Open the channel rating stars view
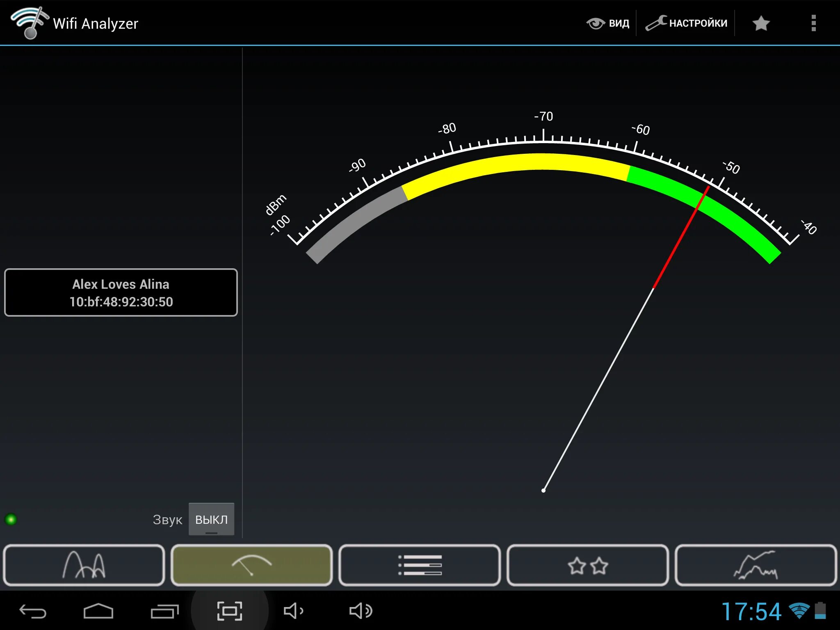The width and height of the screenshot is (840, 630). [x=588, y=565]
